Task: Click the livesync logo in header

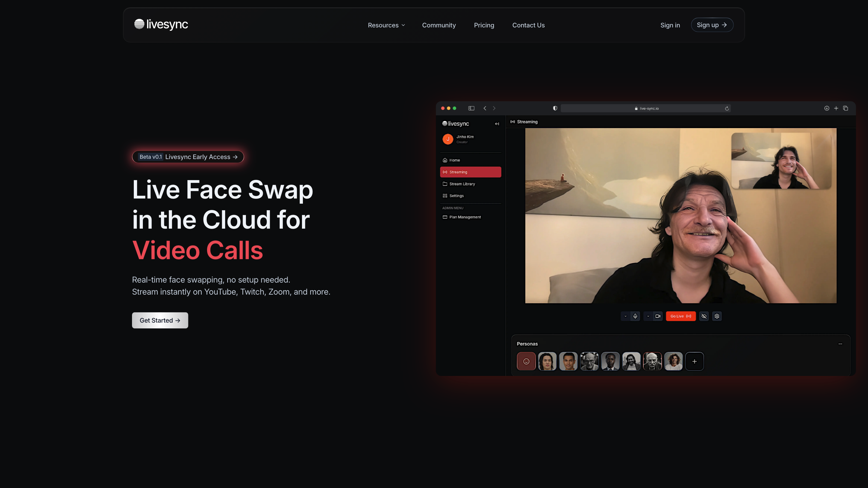Action: (161, 25)
